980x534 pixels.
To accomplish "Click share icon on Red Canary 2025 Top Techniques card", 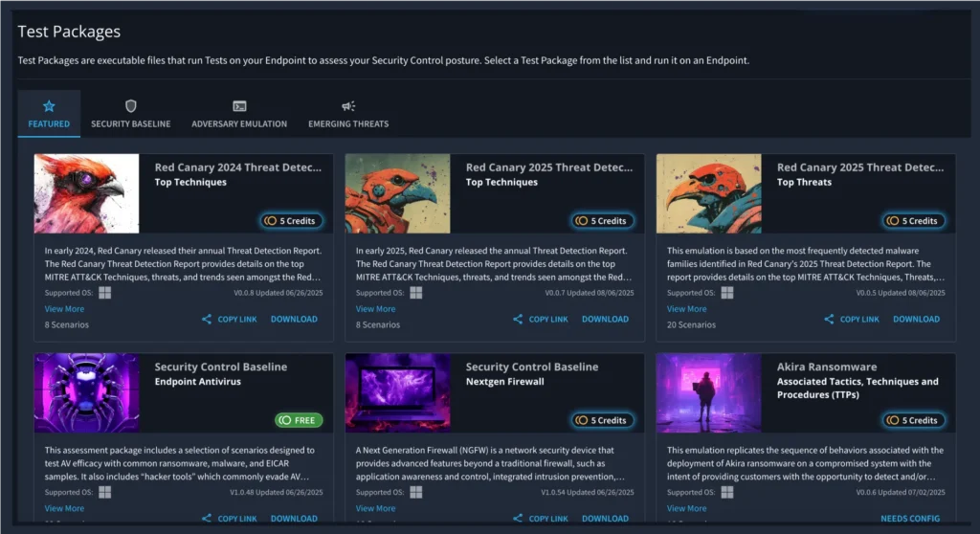I will pyautogui.click(x=518, y=320).
